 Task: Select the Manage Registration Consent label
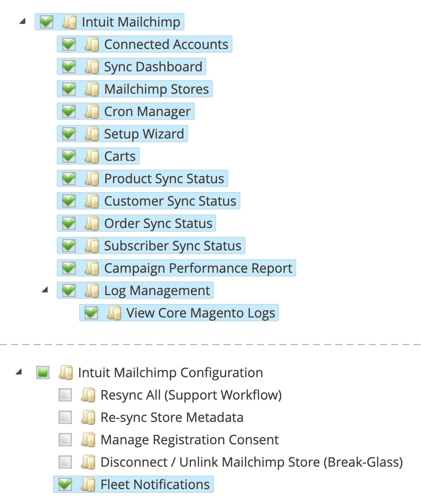[190, 440]
